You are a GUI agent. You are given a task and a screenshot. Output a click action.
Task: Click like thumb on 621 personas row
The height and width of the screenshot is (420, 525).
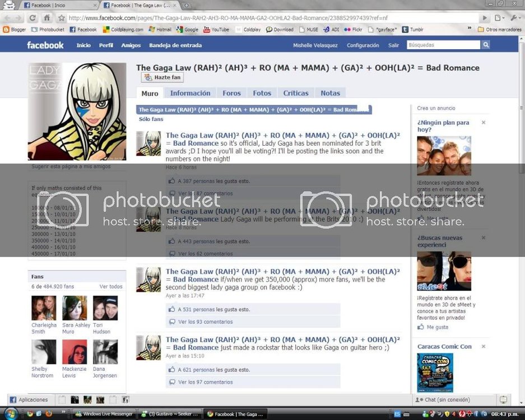[172, 370]
